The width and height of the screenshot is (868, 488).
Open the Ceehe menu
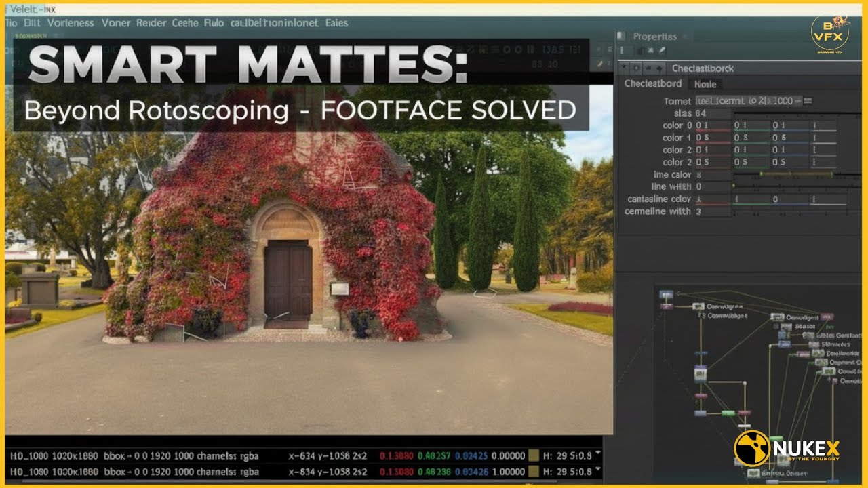click(x=185, y=23)
